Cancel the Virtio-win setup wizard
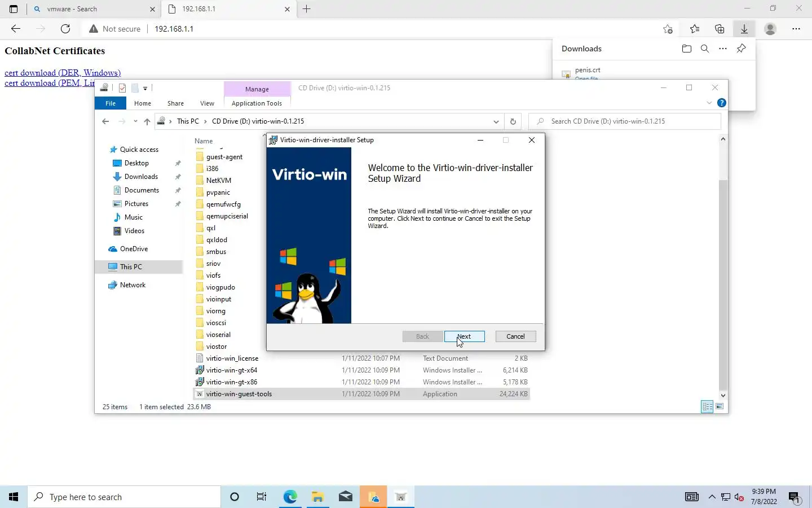This screenshot has width=812, height=508. [x=515, y=336]
